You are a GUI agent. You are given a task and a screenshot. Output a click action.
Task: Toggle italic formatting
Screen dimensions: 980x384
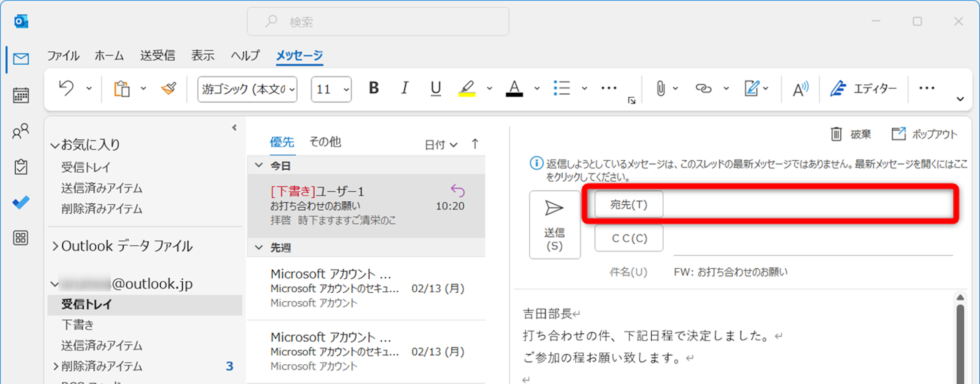(x=405, y=88)
